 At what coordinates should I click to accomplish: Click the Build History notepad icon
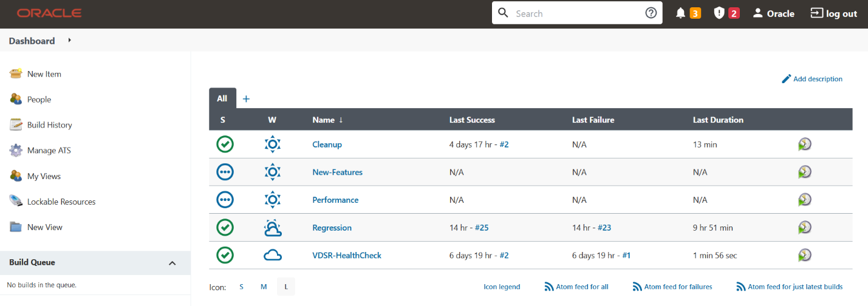[x=16, y=124]
